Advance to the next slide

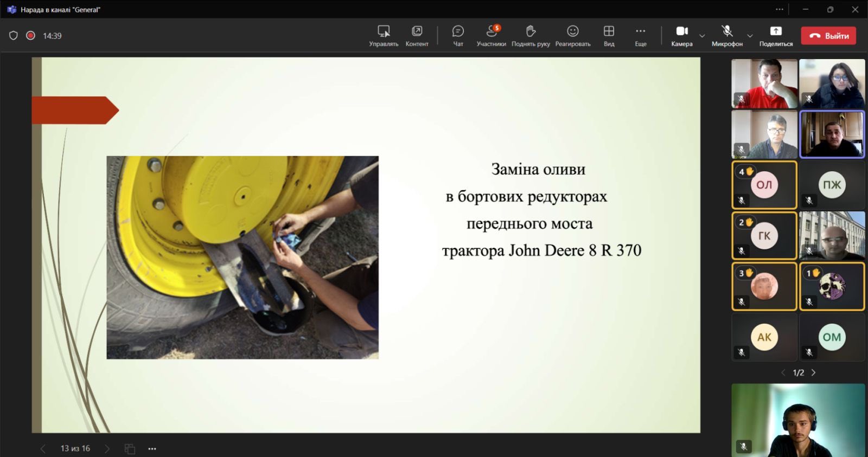107,449
